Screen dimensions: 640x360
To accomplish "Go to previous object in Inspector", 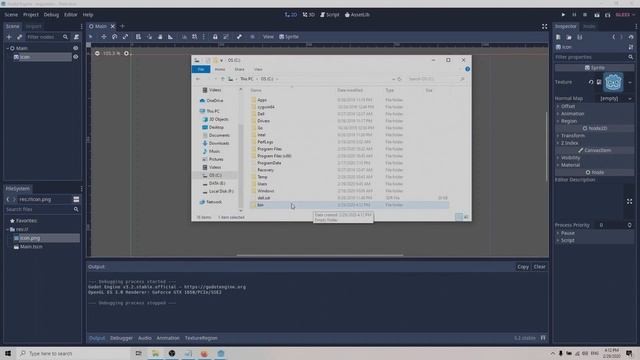I will tap(613, 37).
